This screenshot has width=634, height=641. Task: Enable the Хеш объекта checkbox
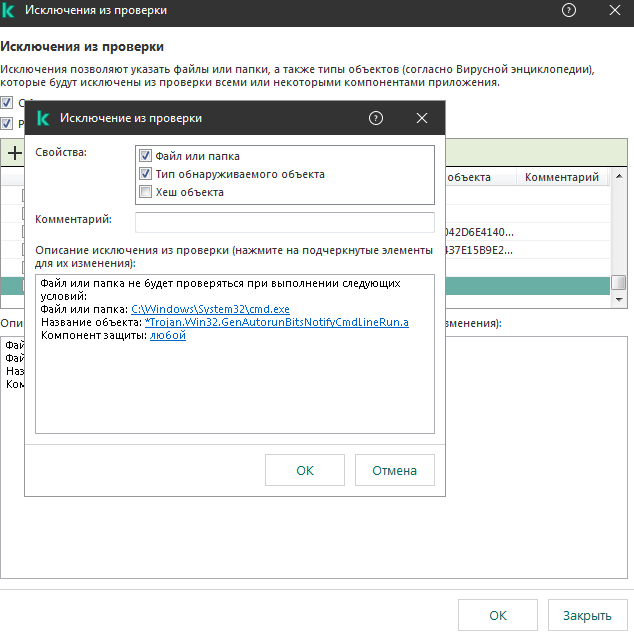point(146,192)
